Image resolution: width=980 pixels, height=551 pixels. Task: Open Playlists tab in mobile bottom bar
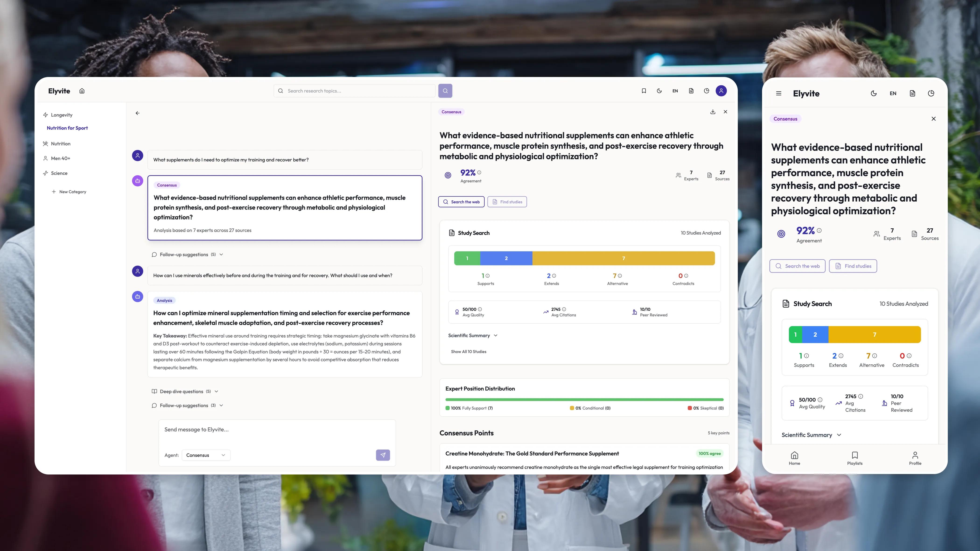pos(854,458)
